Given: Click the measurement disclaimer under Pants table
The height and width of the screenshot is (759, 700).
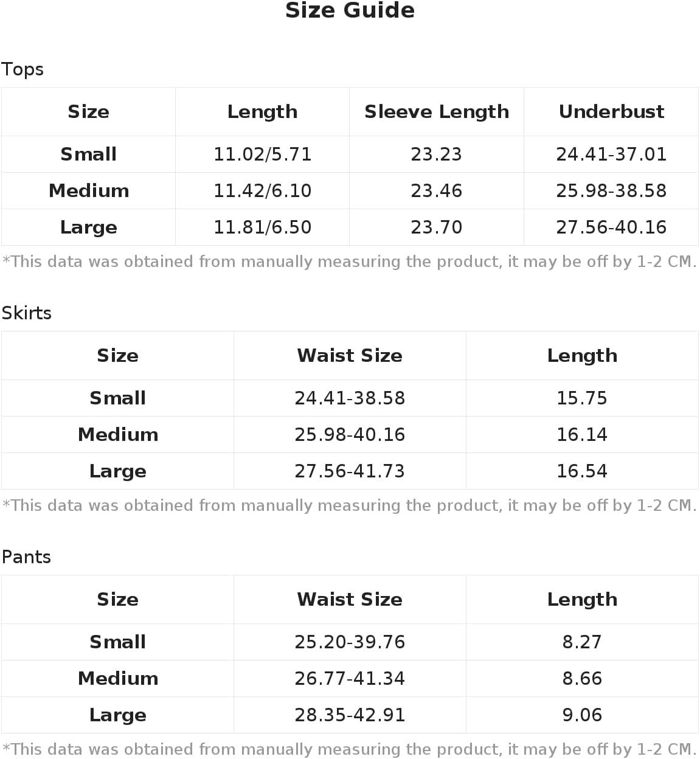Looking at the screenshot, I should [x=350, y=749].
